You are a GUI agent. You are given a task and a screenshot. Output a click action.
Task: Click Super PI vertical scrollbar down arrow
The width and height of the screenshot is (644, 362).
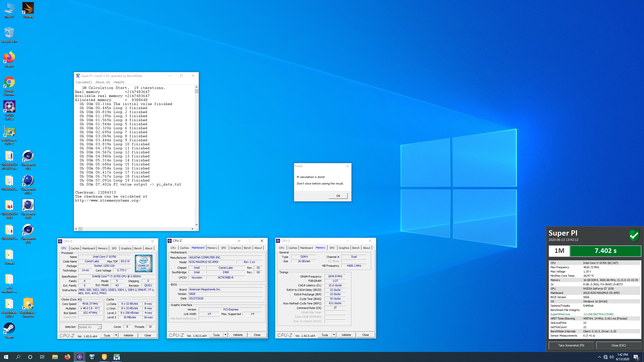tap(196, 224)
